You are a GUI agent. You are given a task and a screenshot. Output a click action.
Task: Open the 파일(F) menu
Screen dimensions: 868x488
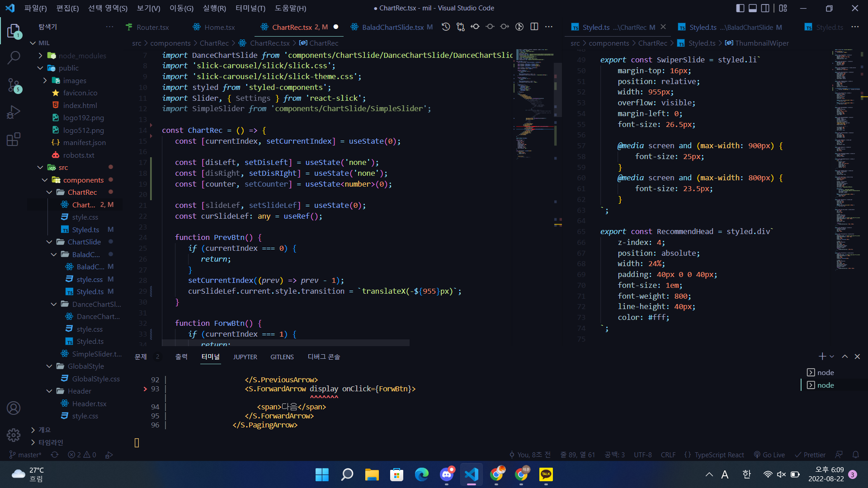point(35,8)
